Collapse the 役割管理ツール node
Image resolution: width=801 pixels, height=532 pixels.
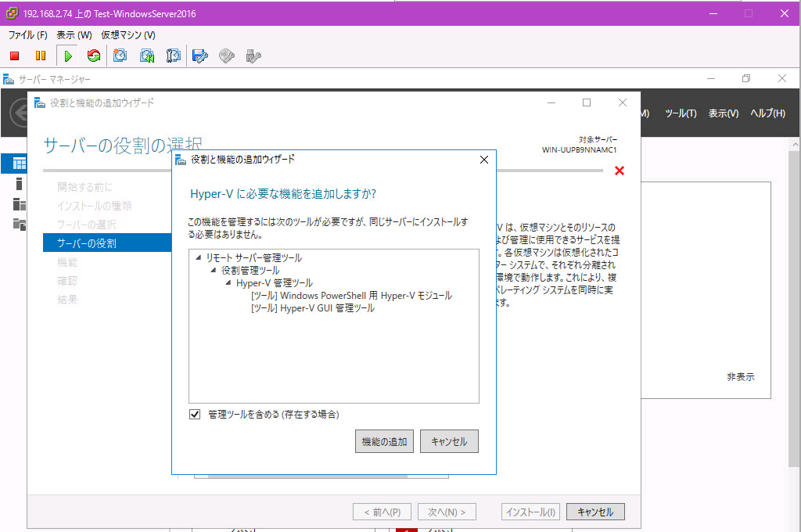213,269
